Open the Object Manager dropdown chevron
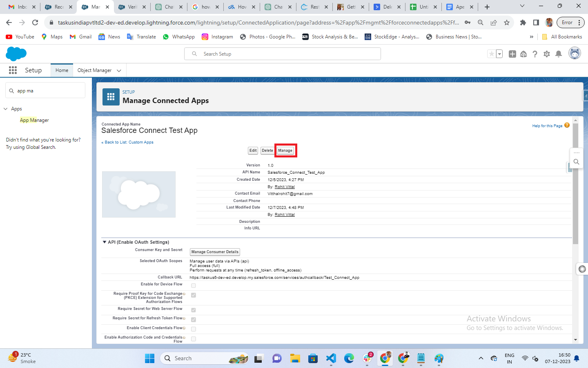Image resolution: width=588 pixels, height=368 pixels. (119, 71)
